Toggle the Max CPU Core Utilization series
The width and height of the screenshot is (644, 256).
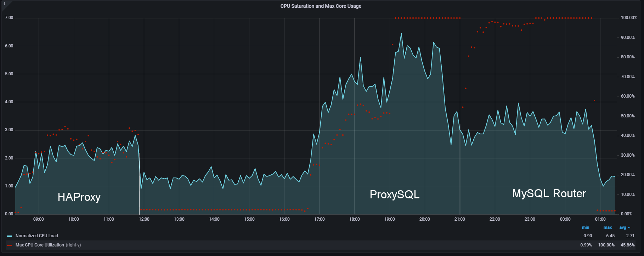pos(40,245)
